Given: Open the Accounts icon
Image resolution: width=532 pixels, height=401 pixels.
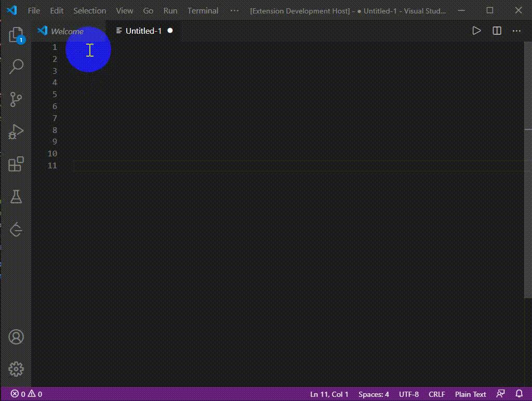Looking at the screenshot, I should point(16,337).
